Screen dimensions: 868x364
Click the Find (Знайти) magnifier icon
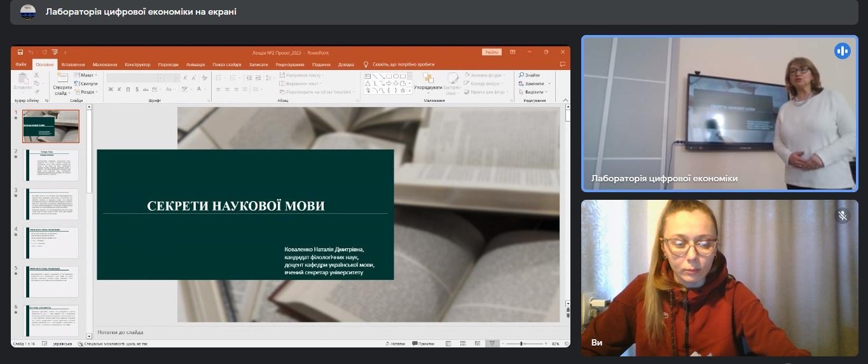[521, 75]
